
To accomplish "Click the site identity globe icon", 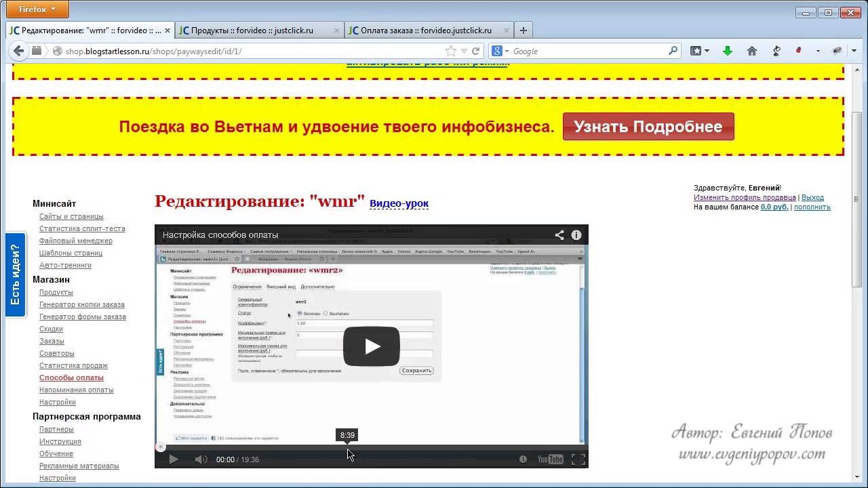I will point(58,51).
